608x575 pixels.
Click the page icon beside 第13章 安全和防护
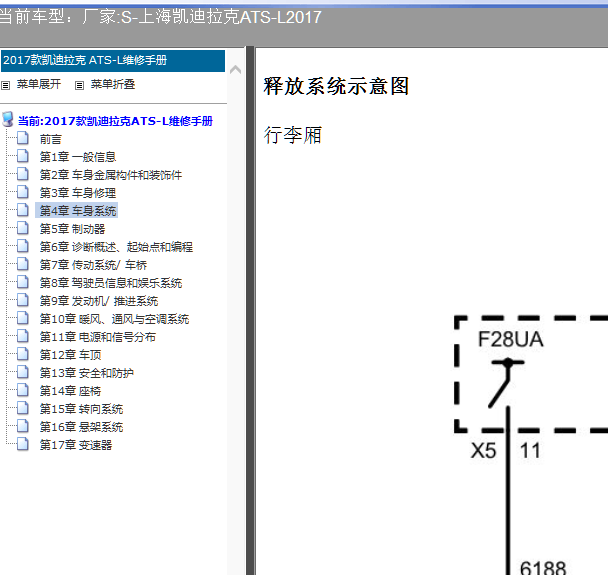tap(23, 371)
